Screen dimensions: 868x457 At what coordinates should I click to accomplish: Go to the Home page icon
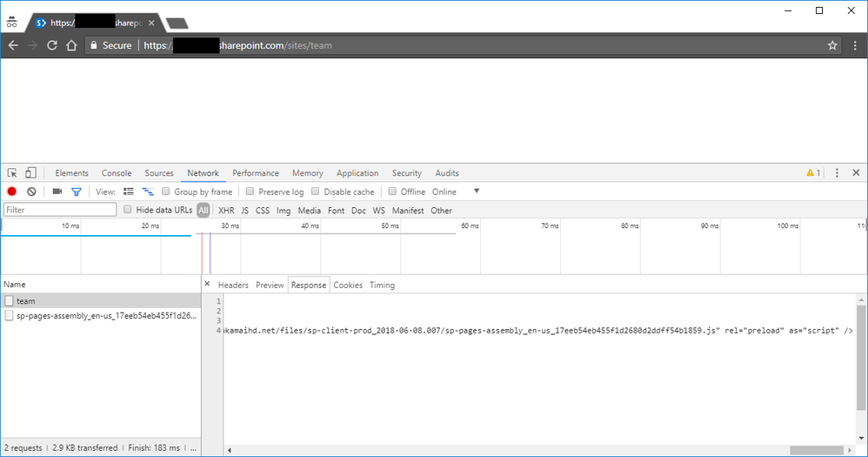click(x=71, y=45)
